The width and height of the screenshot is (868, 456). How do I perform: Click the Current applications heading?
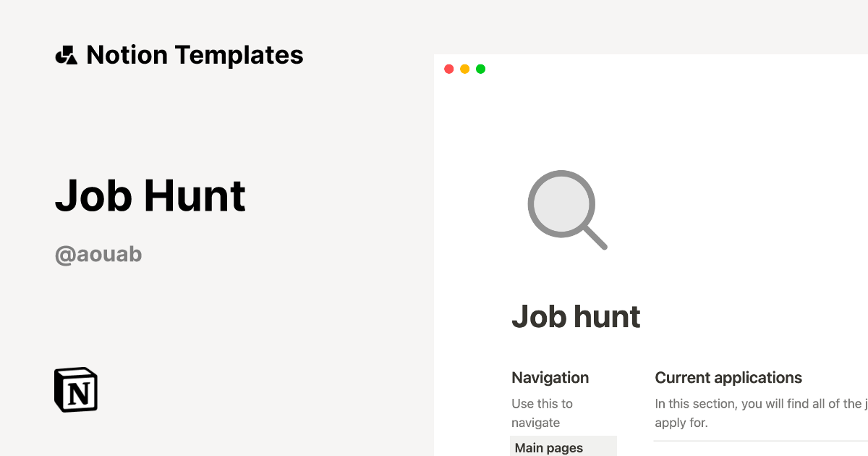(728, 377)
